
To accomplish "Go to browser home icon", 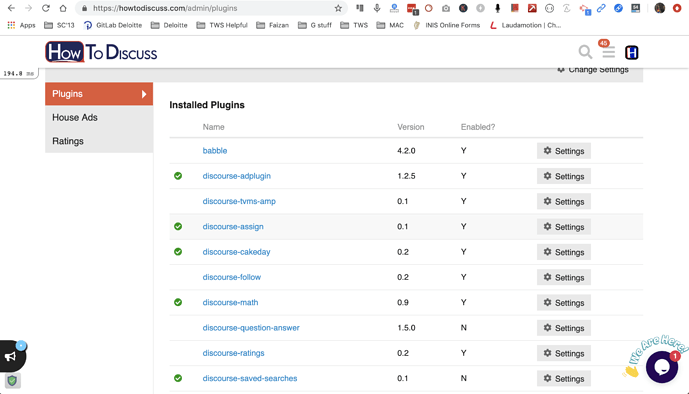I will [x=63, y=8].
